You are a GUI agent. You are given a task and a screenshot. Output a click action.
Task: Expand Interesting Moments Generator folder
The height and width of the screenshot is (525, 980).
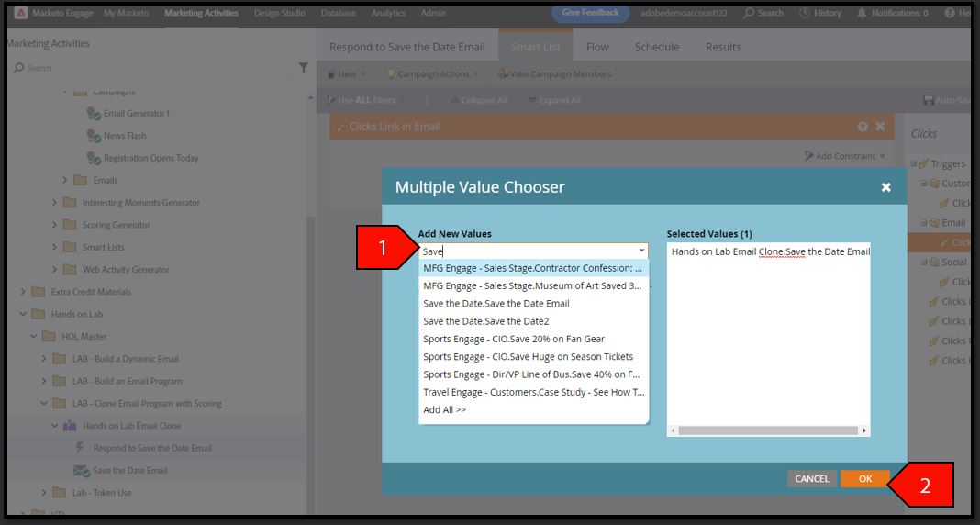pos(54,203)
